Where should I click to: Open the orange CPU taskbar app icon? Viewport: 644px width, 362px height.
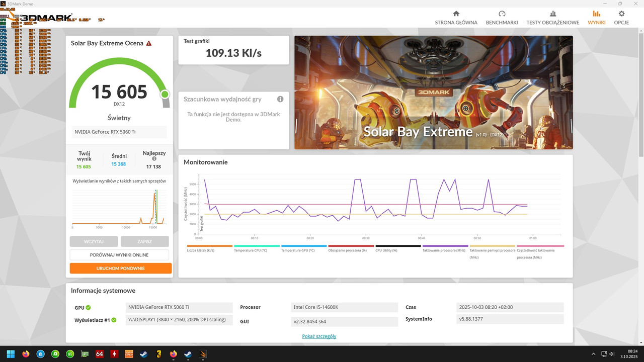129,354
